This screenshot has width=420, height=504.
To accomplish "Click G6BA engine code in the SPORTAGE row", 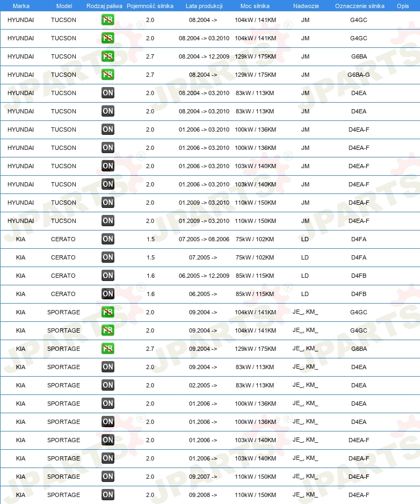I will tap(359, 349).
